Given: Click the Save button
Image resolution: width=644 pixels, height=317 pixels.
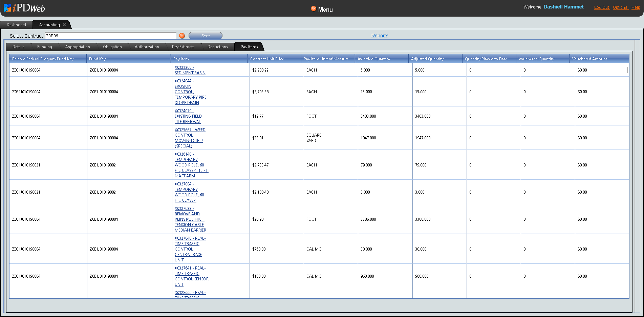Looking at the screenshot, I should pyautogui.click(x=205, y=36).
